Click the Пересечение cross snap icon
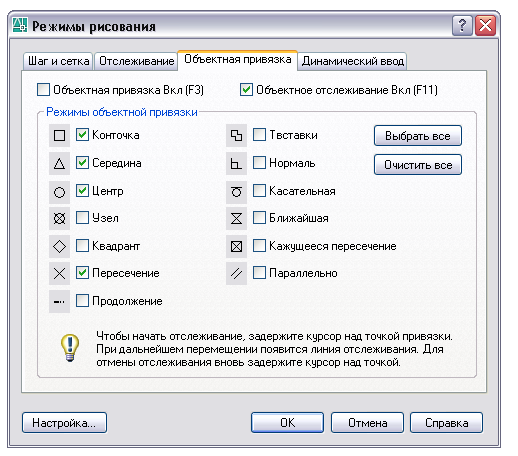The image size is (518, 456). (x=59, y=273)
